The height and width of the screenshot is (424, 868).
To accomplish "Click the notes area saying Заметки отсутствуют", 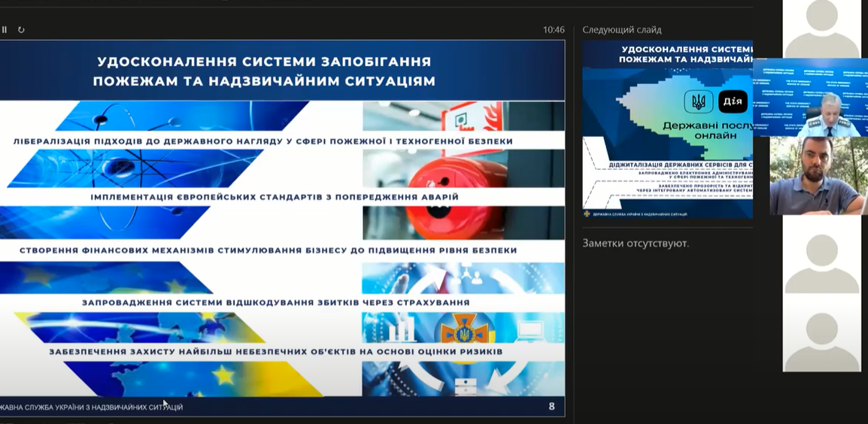I will click(x=636, y=243).
